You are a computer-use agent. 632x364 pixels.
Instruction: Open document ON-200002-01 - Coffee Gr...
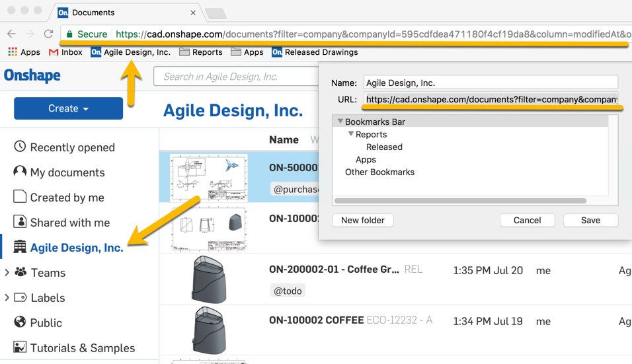click(x=334, y=270)
